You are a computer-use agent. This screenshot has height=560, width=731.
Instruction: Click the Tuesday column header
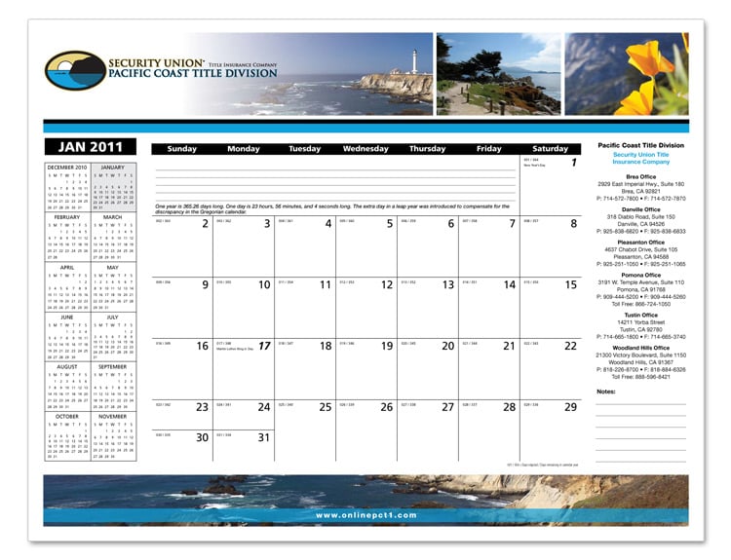pos(304,149)
